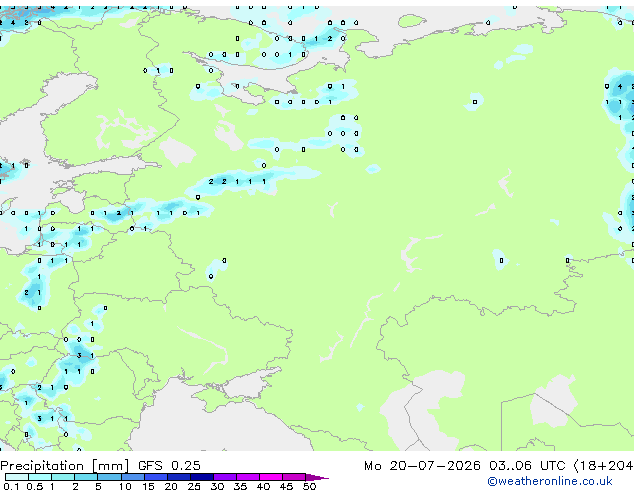Click the dark navy swatch above 25

202,477
